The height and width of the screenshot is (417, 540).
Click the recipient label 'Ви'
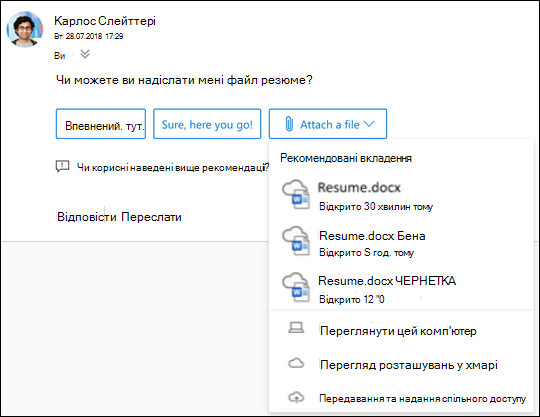[x=60, y=56]
